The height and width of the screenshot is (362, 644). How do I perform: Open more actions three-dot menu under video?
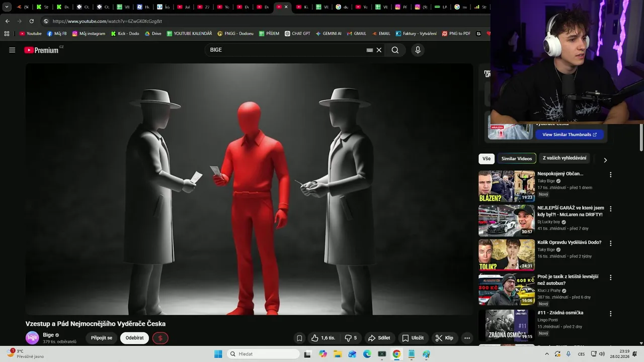(467, 338)
